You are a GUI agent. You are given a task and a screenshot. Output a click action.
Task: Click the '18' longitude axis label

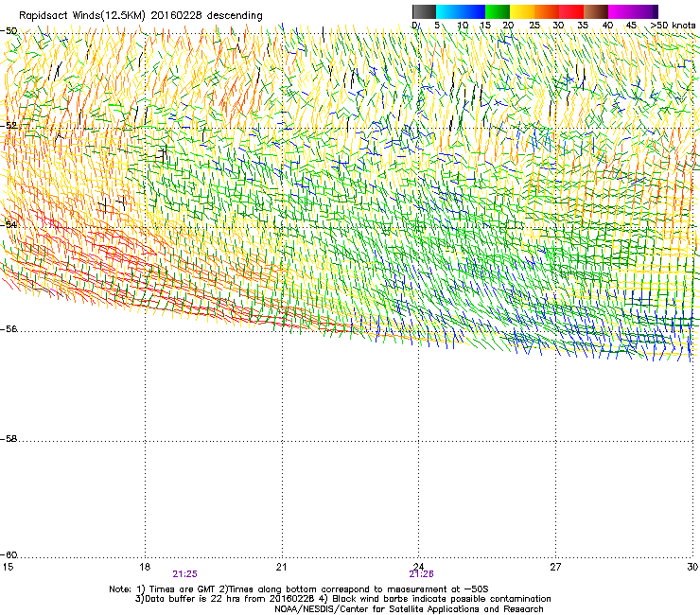click(x=145, y=567)
